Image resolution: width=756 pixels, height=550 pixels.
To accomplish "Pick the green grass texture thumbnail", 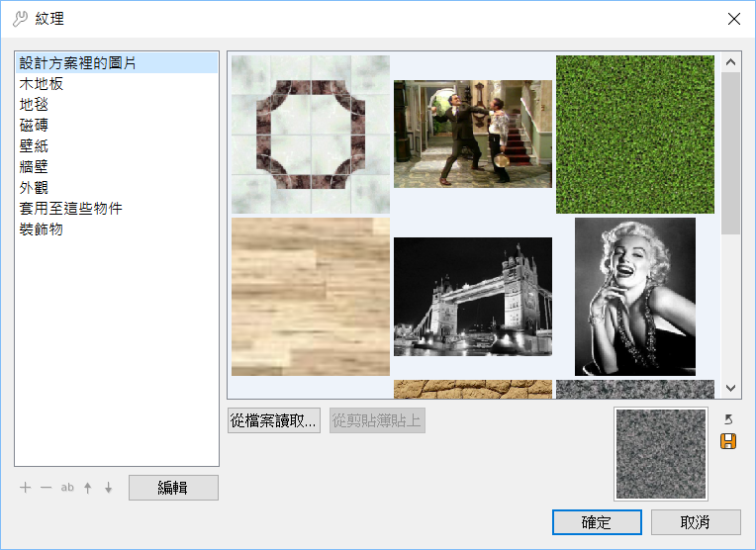I will coord(634,135).
